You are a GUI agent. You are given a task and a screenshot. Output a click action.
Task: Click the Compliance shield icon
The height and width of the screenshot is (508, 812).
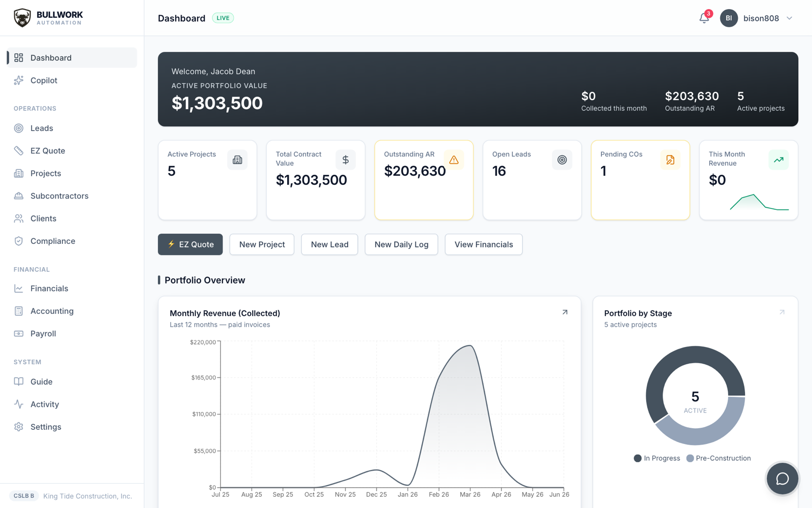[x=19, y=241]
